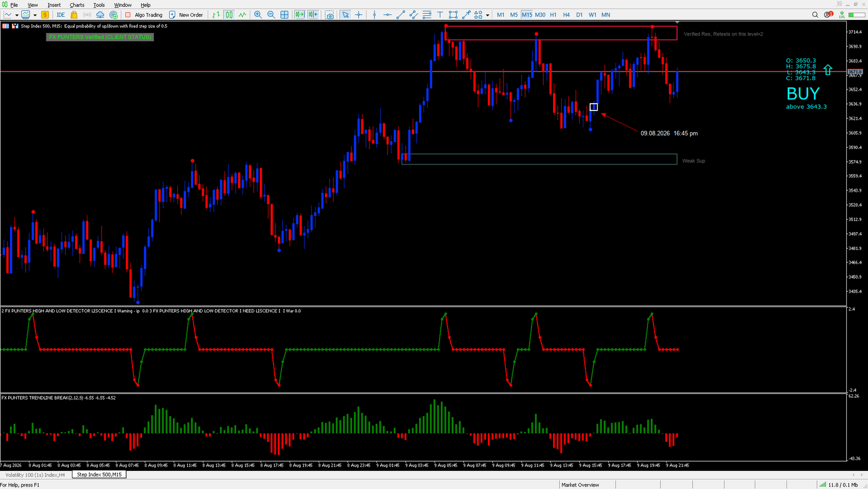Open the File menu

click(x=14, y=5)
